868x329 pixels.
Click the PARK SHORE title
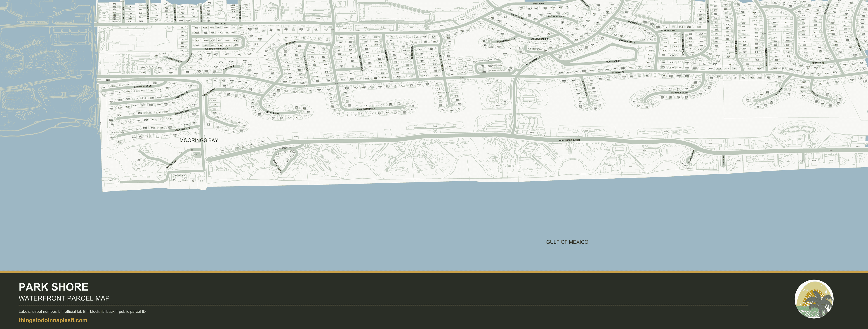pyautogui.click(x=54, y=287)
